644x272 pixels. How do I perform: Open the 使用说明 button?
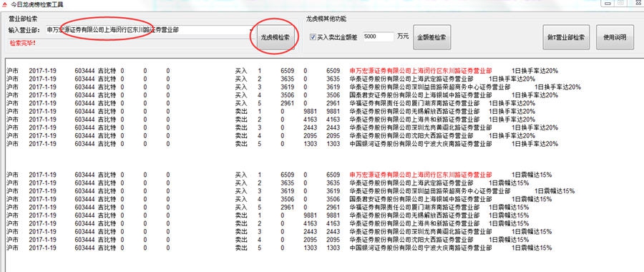pos(615,37)
